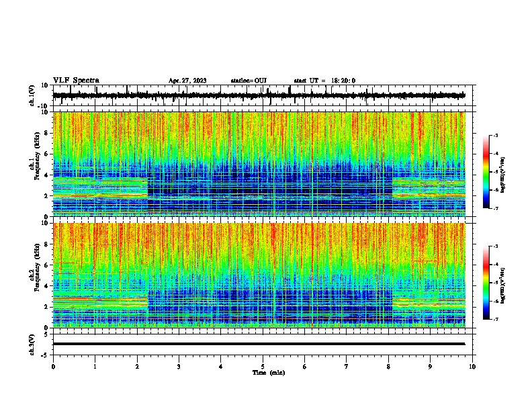This screenshot has height=411, width=532.
Task: Click the "8" kHz tick on the ch.1 frequency axis
Action: 47,133
